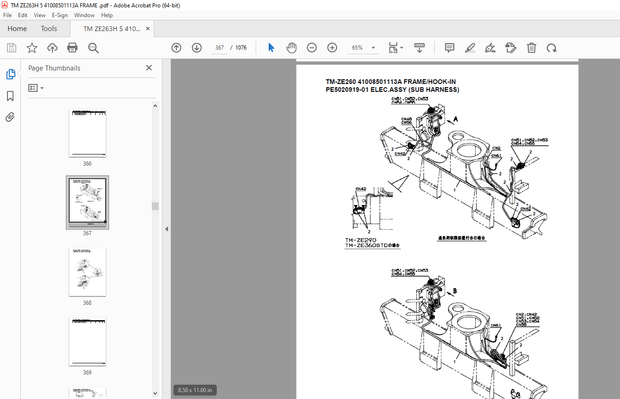Click the 65% zoom value field
Image resolution: width=620 pixels, height=399 pixels.
point(357,48)
